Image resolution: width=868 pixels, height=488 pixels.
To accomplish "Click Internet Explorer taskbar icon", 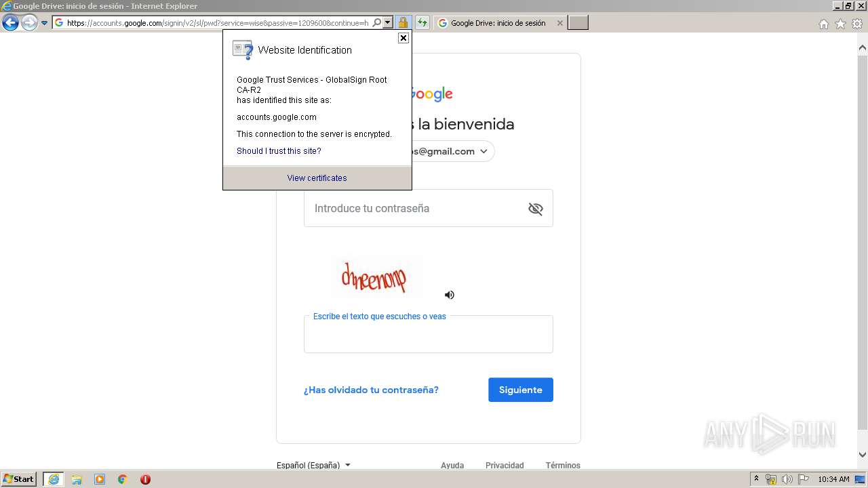I will click(x=54, y=479).
